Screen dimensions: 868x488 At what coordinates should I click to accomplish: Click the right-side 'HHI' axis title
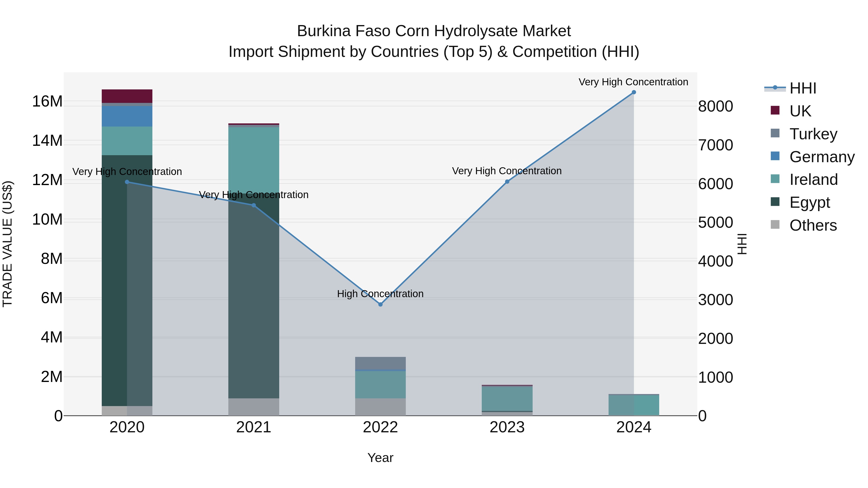[742, 244]
